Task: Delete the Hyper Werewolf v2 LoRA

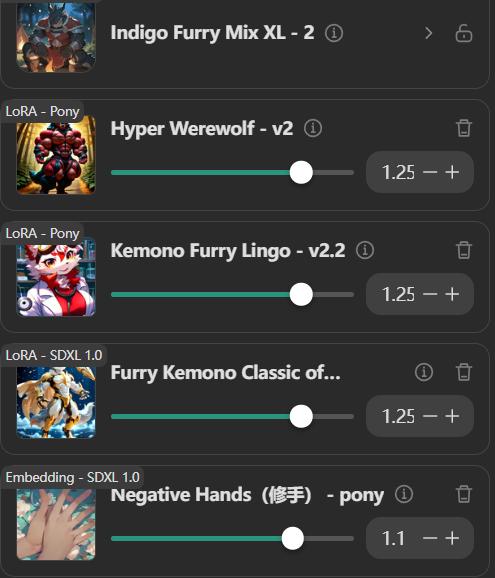Action: (464, 128)
